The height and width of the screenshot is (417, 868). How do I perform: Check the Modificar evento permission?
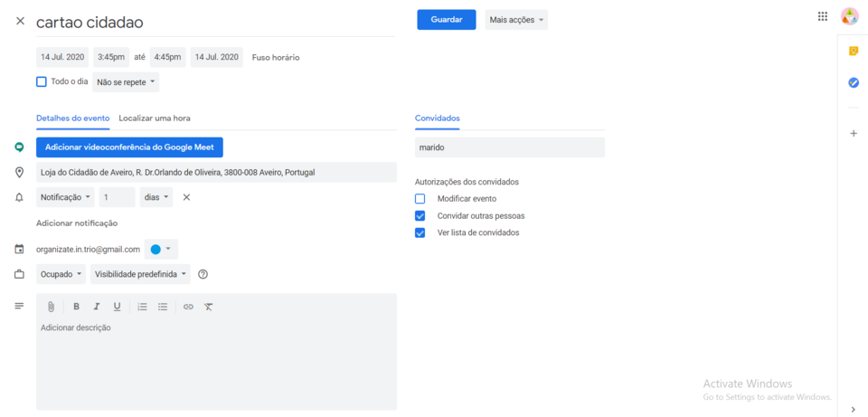click(420, 198)
